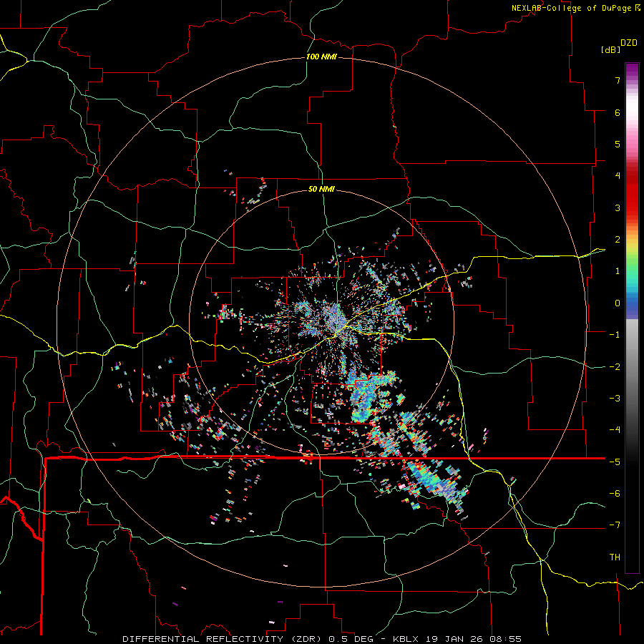Click the -4 value on color scale
This screenshot has height=644, width=644.
point(615,430)
